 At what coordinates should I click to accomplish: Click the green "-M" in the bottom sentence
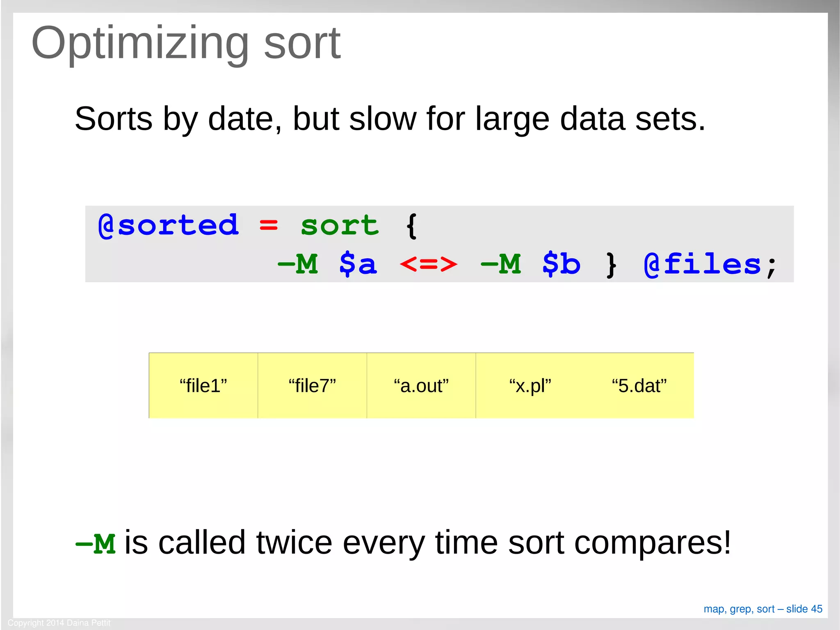pos(96,544)
